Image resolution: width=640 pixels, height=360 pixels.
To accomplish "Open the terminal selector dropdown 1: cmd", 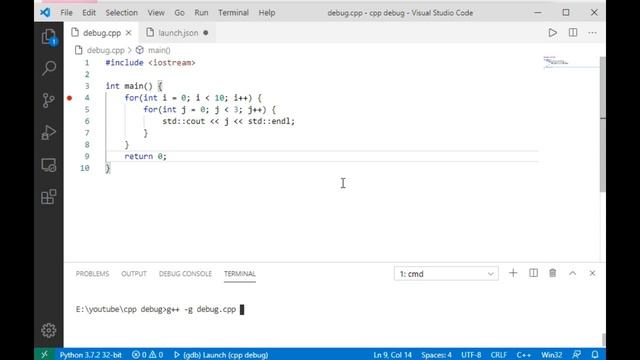I will (446, 274).
